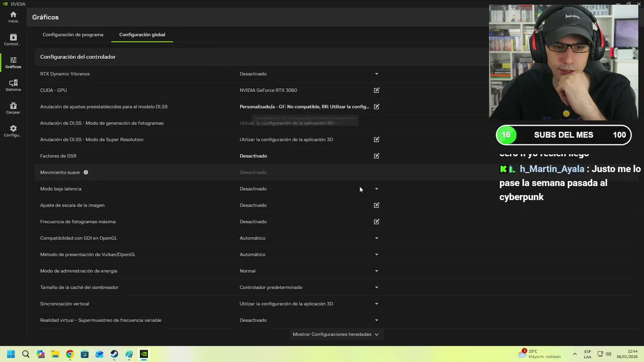Screen dimensions: 644x362
Task: Open Modo de administración de energía dropdown
Action: [376, 271]
